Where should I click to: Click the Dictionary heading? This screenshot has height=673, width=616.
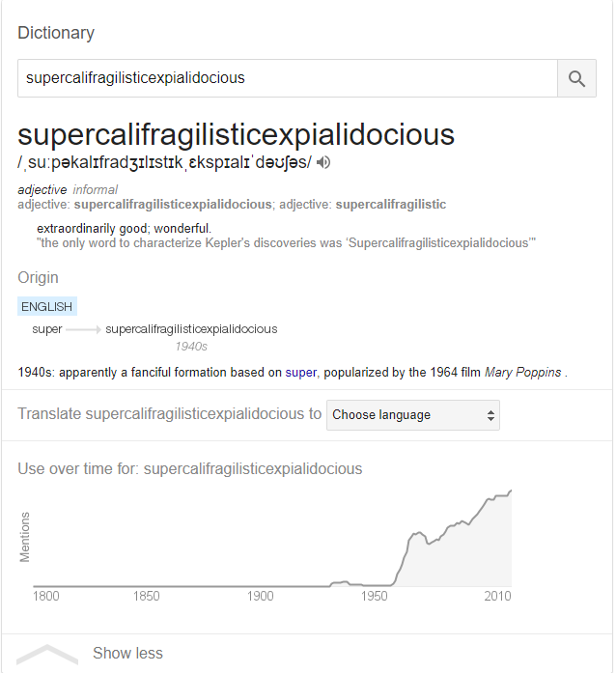[x=56, y=33]
